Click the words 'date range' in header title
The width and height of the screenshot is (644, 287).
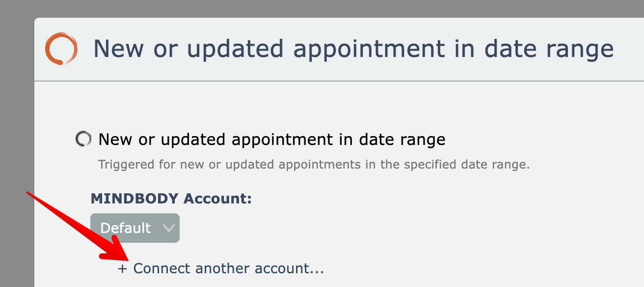click(549, 49)
